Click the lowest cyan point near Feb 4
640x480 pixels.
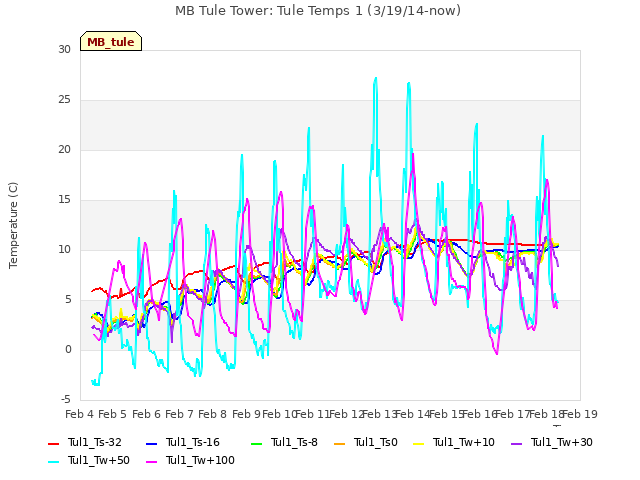pyautogui.click(x=96, y=384)
